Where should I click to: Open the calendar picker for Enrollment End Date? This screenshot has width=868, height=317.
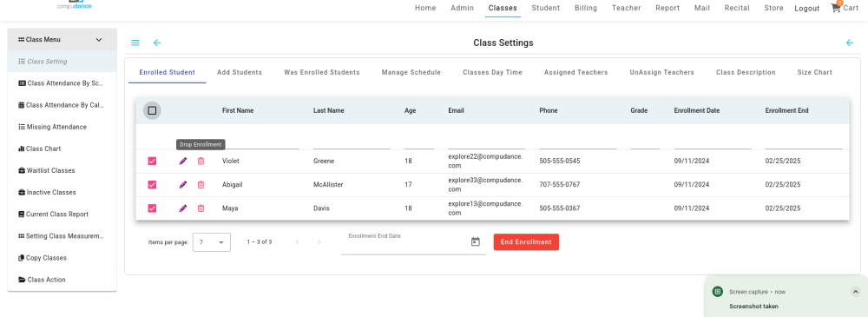coord(475,241)
